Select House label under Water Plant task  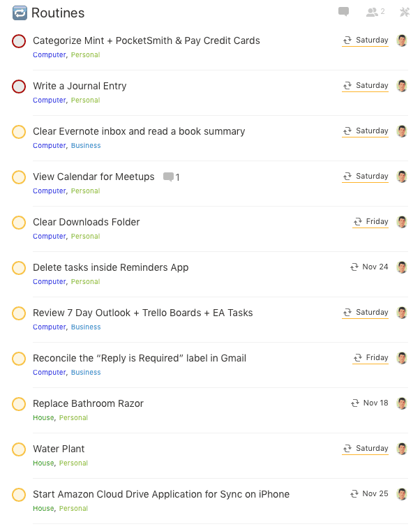[43, 463]
